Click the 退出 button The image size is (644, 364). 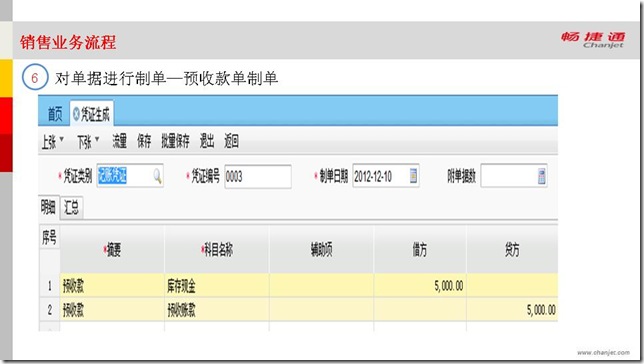207,141
